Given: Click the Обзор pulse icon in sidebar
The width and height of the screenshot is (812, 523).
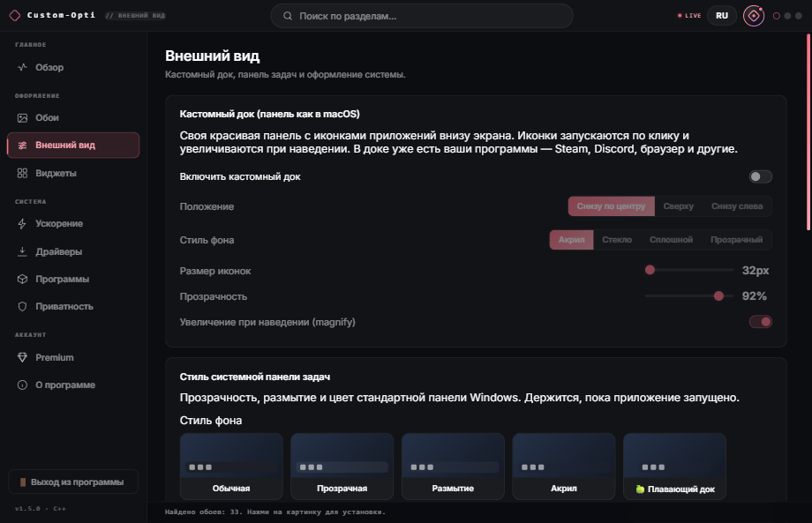Looking at the screenshot, I should tap(22, 67).
